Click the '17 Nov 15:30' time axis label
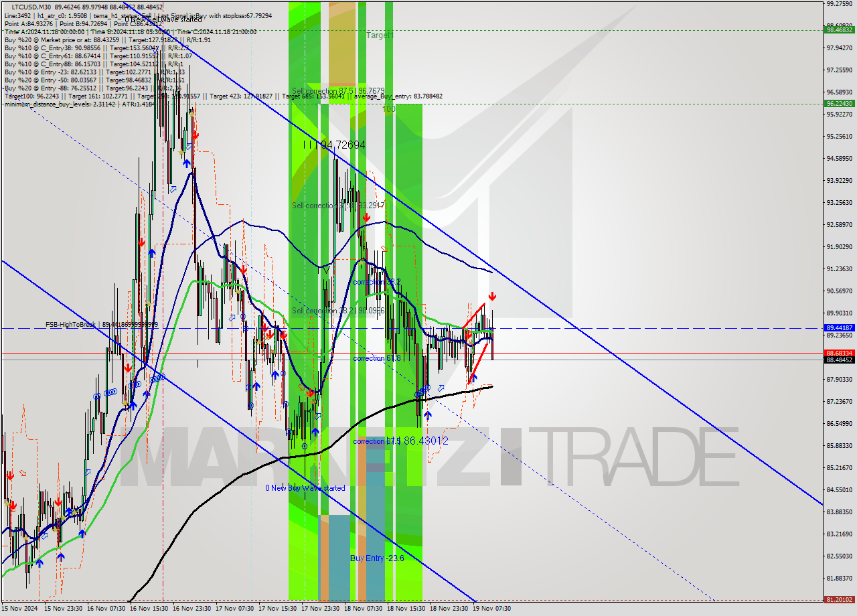This screenshot has height=616, width=857. click(277, 609)
